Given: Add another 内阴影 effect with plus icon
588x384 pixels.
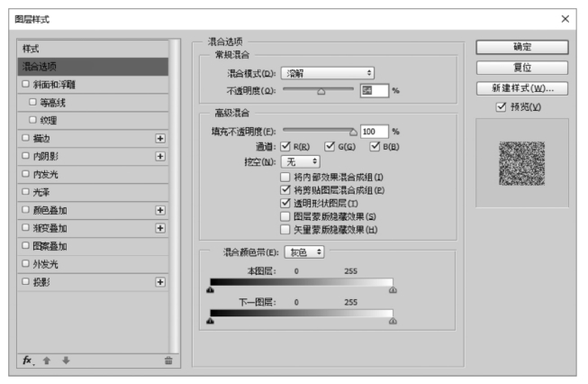Looking at the screenshot, I should [160, 156].
